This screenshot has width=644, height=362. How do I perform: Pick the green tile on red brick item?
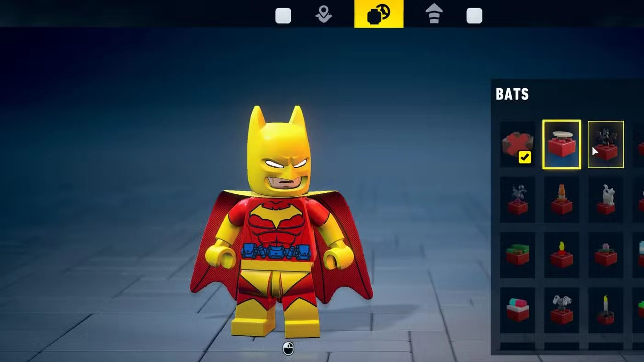coord(518,255)
